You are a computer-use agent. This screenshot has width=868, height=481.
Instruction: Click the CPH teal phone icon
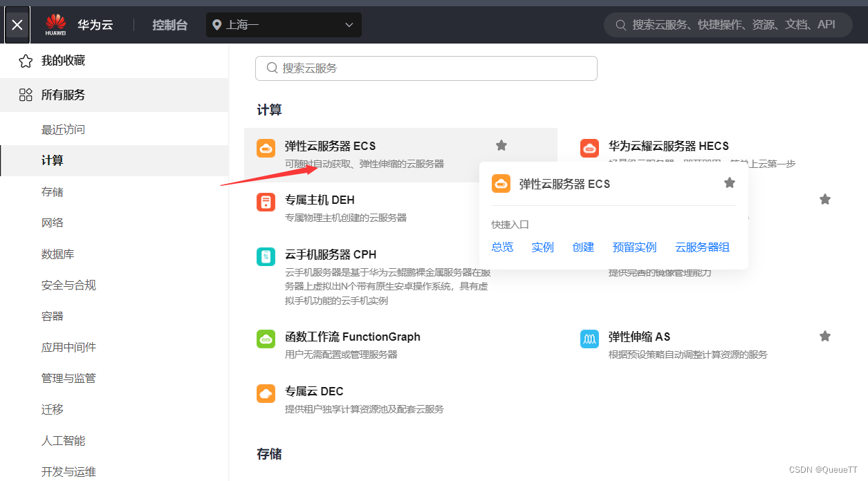click(266, 256)
